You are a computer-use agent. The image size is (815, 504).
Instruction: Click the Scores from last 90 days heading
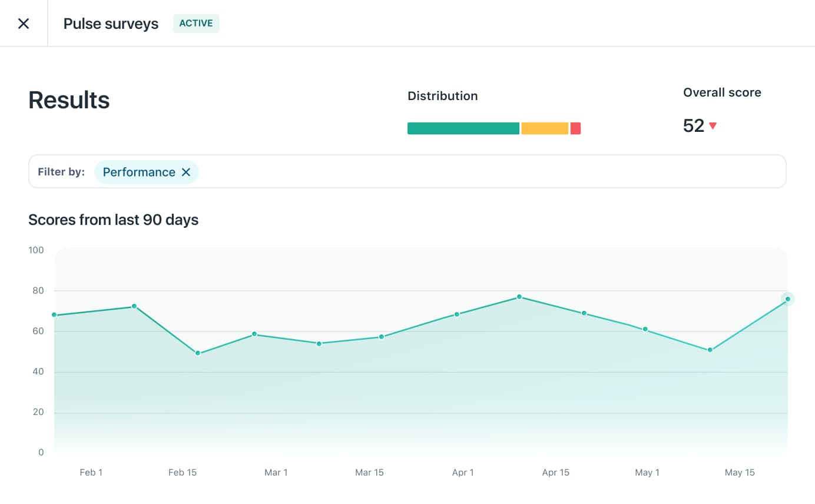coord(113,220)
